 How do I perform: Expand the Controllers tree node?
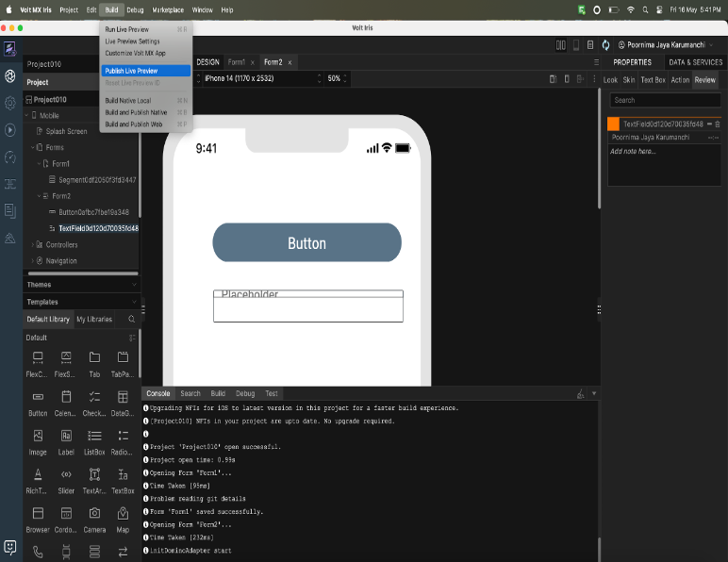click(33, 244)
